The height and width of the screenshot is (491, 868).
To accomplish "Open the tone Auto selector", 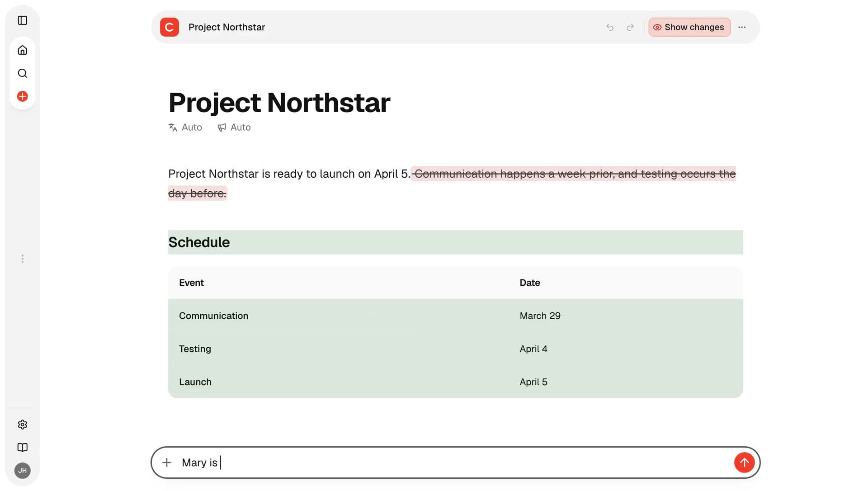I will pyautogui.click(x=234, y=127).
